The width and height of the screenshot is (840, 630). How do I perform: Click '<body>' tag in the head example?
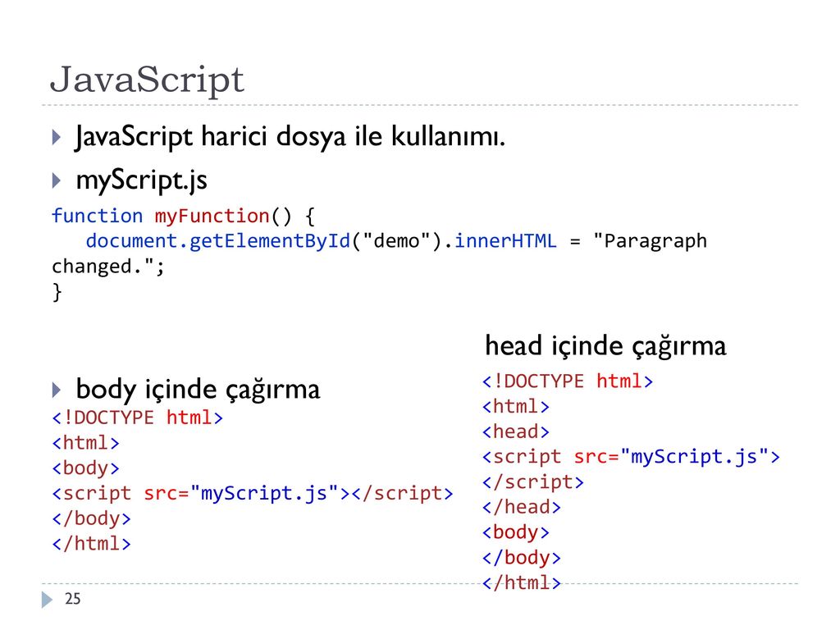tap(515, 532)
